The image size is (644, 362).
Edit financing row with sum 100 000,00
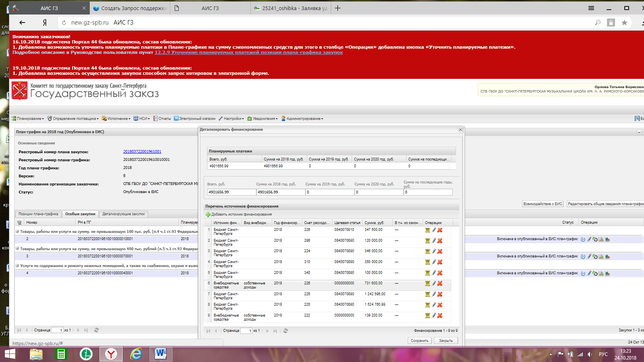434,273
